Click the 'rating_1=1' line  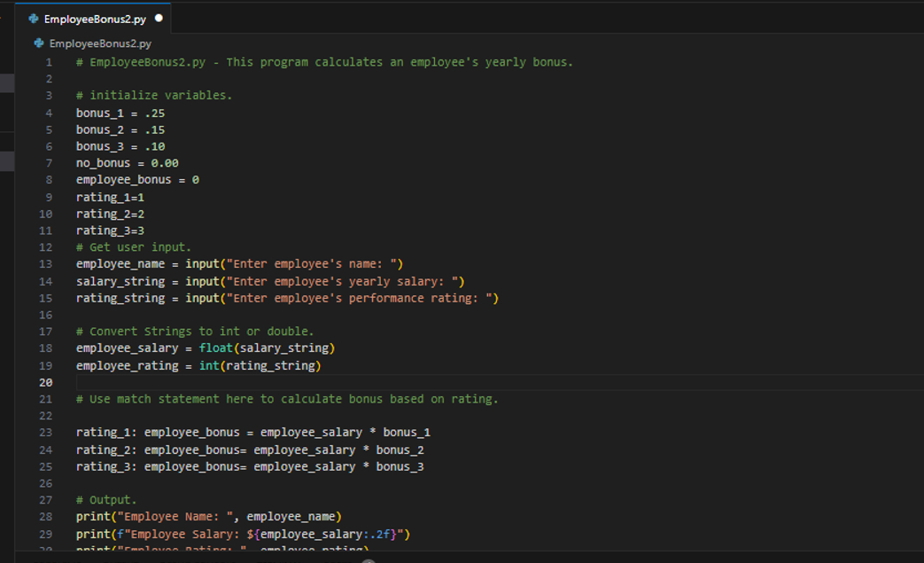click(110, 197)
